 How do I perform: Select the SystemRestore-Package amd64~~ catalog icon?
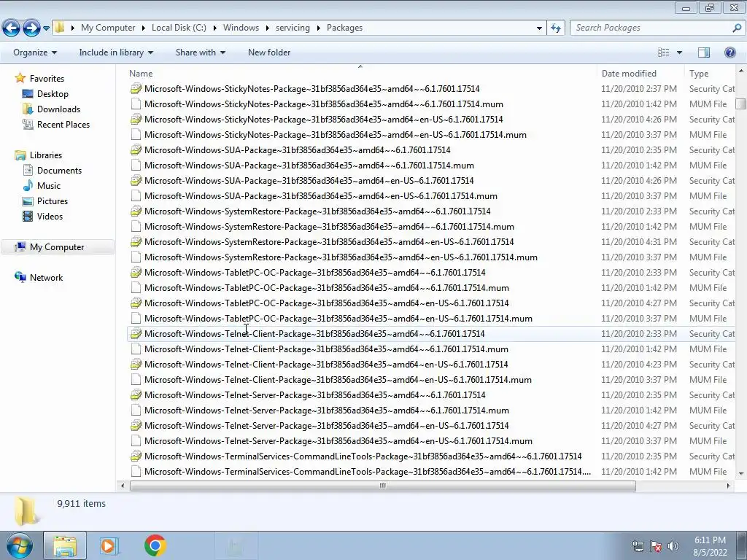tap(136, 211)
